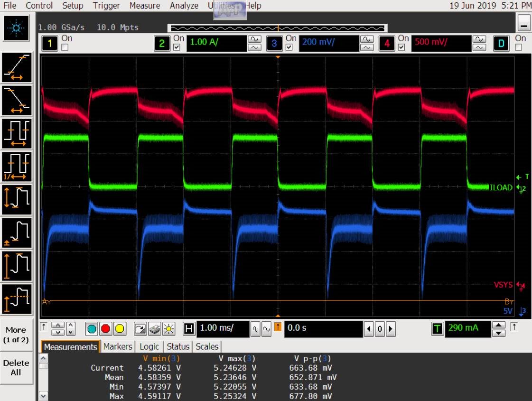
Task: Turn on the digital channels On checkbox
Action: (x=519, y=47)
